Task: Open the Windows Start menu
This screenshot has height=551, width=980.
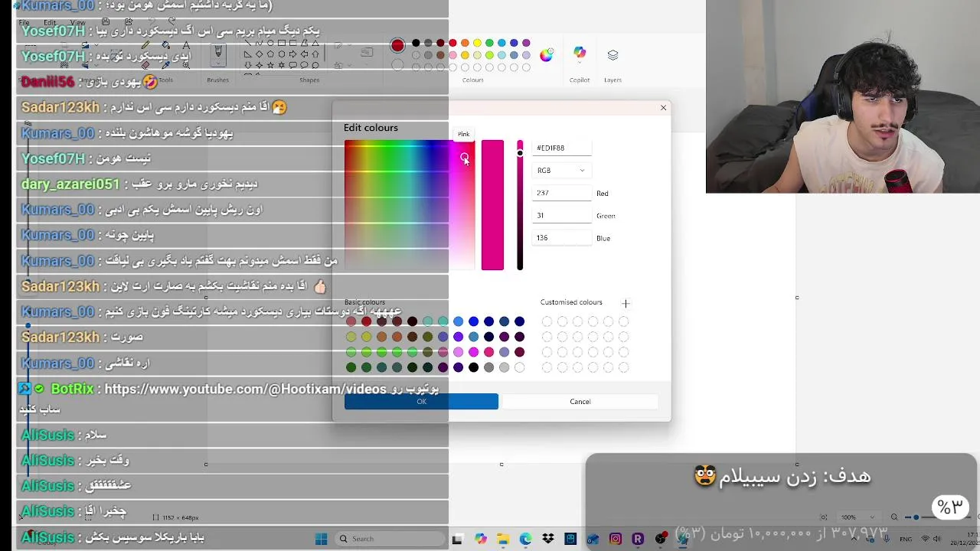Action: coord(322,539)
